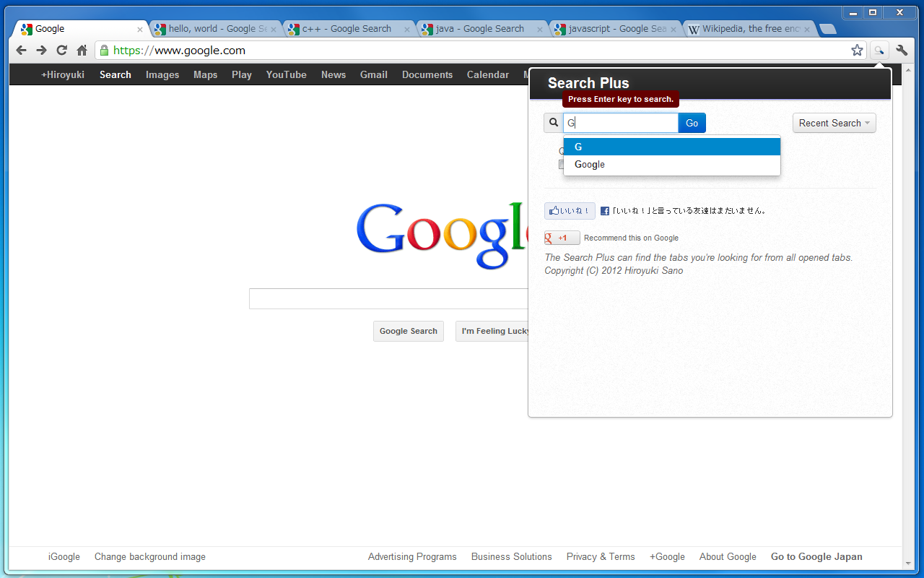Screen dimensions: 924x578
Task: Open Play in the Google bar
Action: 242,74
